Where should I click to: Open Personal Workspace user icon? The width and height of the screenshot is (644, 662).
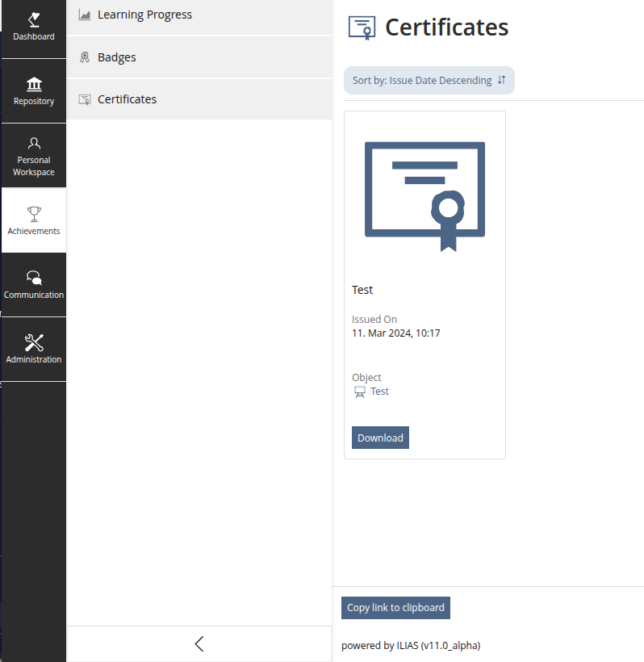(x=34, y=144)
